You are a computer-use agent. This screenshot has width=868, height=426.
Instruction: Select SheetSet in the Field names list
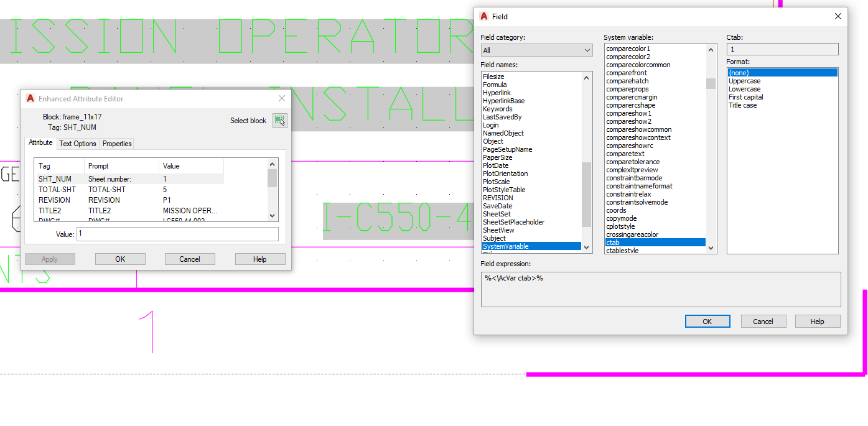[499, 214]
